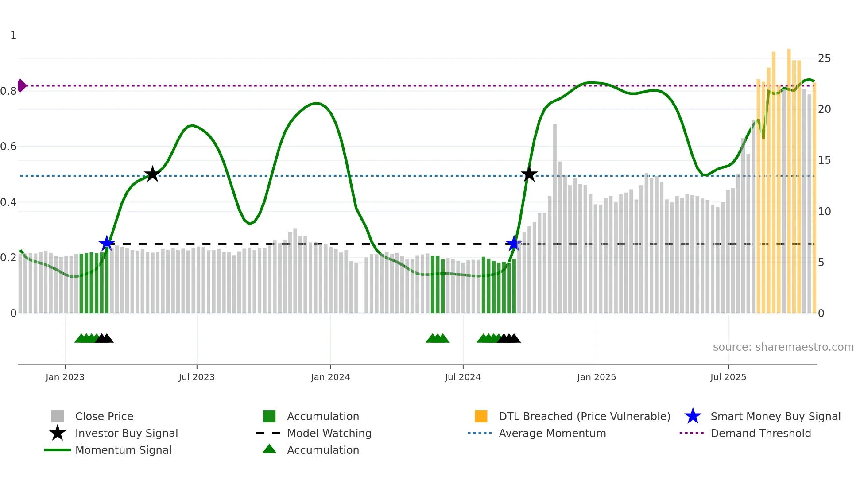Click the green square Accumulation legend swatch
The width and height of the screenshot is (868, 488).
coord(269,416)
